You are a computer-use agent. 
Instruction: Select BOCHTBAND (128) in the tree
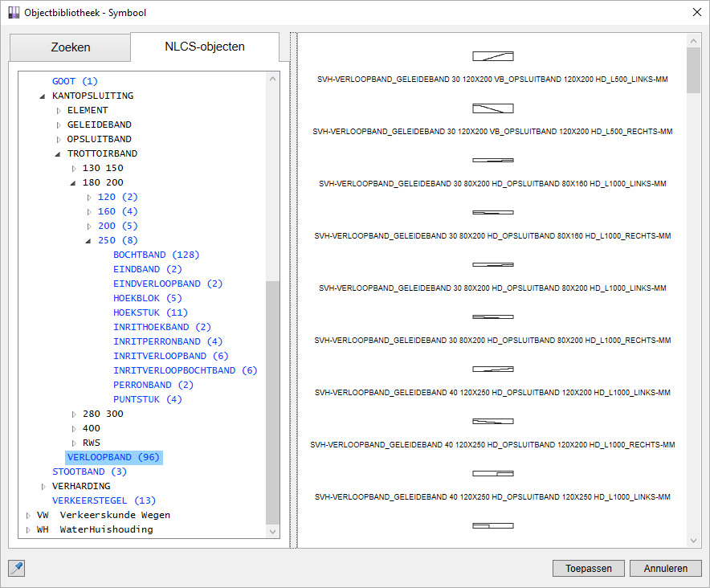[156, 255]
